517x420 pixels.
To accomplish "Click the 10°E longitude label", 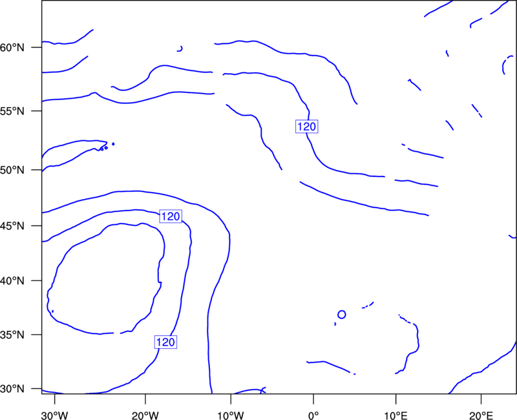I will tap(396, 415).
